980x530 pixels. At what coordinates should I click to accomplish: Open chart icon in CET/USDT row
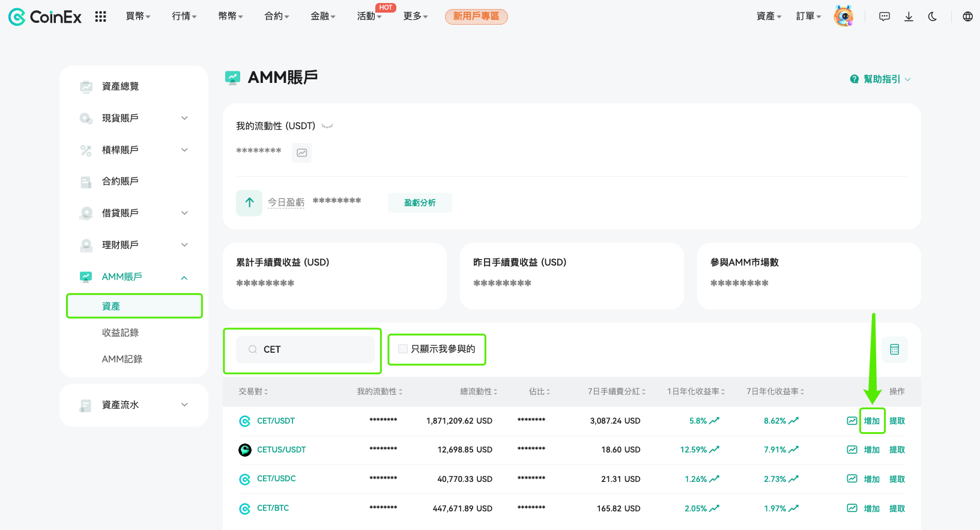pos(852,421)
